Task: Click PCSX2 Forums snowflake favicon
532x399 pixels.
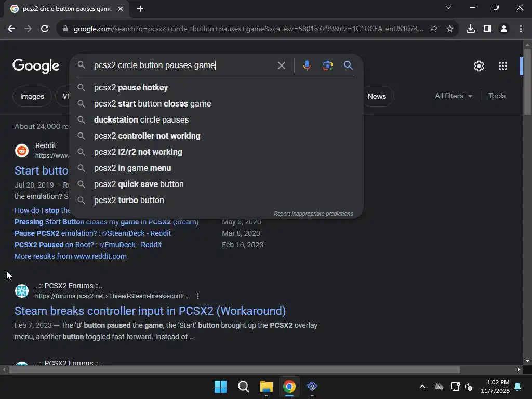Action: pos(22,291)
